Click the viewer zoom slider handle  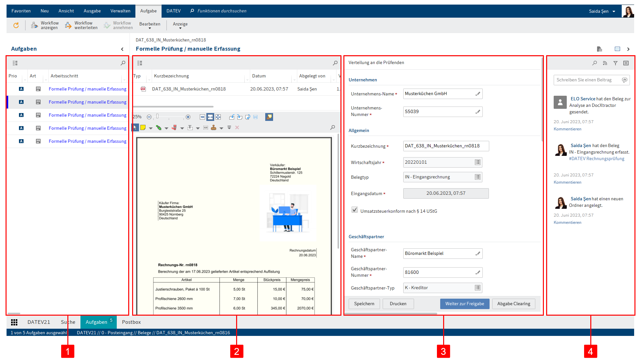(157, 116)
